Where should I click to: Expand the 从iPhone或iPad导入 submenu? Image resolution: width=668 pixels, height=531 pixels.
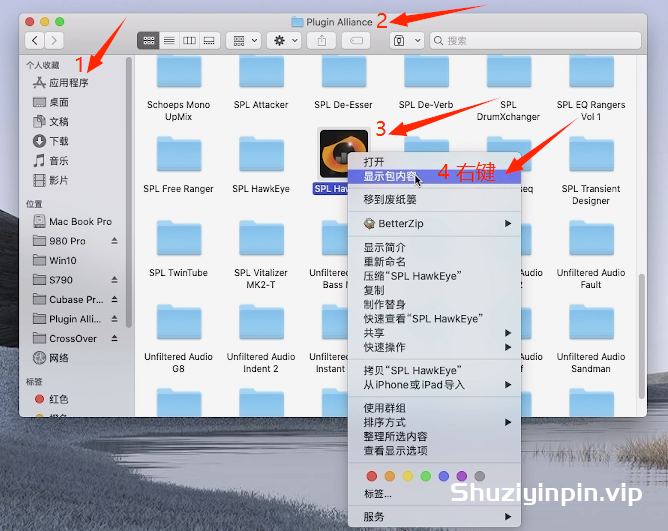[x=435, y=385]
